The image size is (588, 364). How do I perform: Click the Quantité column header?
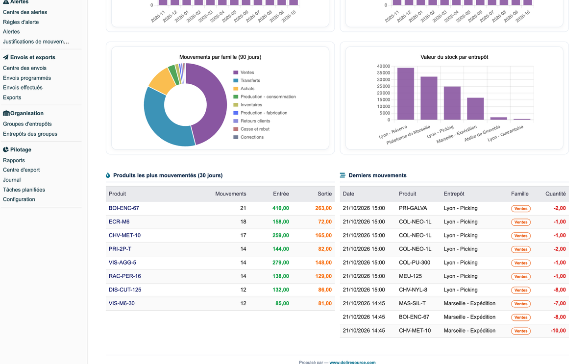tap(556, 194)
